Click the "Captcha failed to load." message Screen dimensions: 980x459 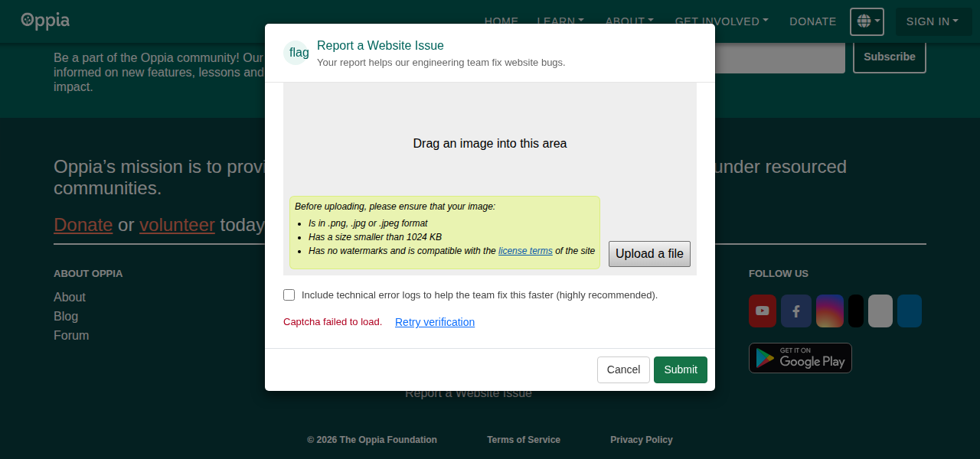(333, 322)
